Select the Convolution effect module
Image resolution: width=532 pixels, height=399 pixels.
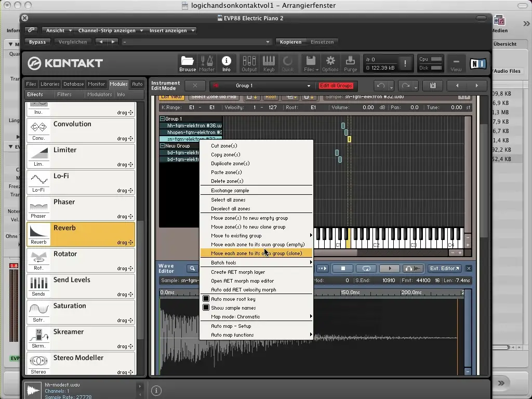coord(81,130)
